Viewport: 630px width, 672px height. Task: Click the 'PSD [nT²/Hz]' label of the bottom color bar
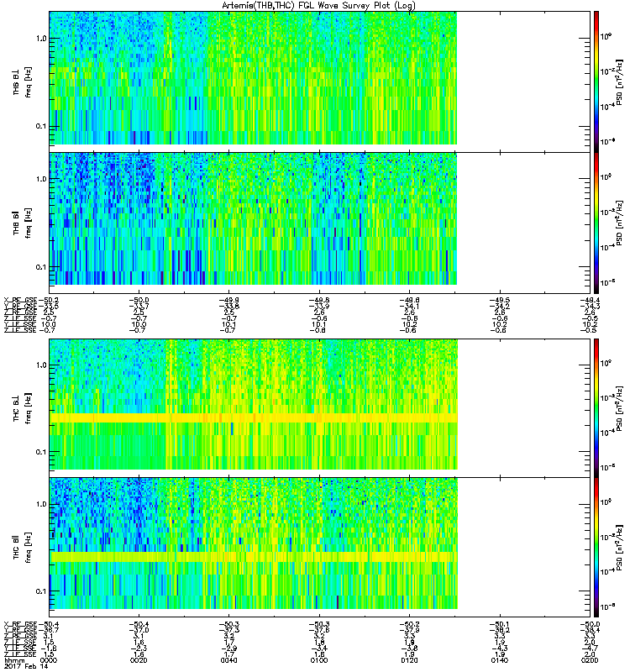620,548
